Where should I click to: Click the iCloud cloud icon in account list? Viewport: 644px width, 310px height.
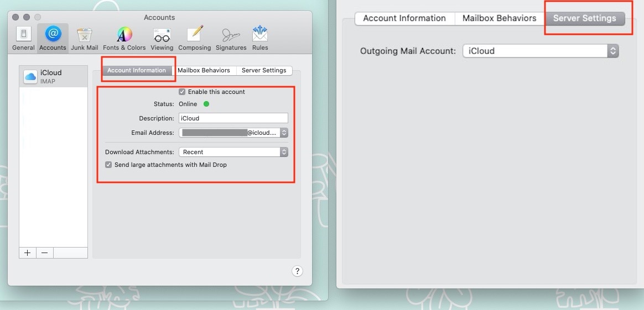pyautogui.click(x=30, y=77)
